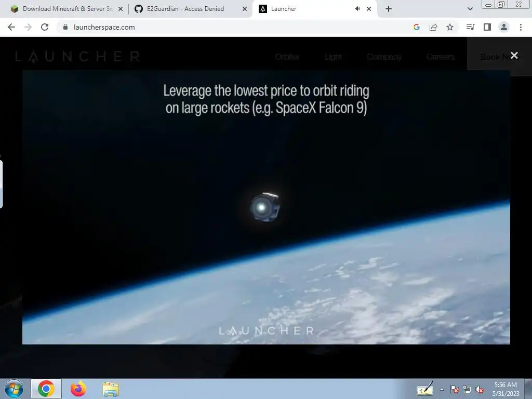532x399 pixels.
Task: Open the tab search dropdown chevron
Action: tap(470, 9)
